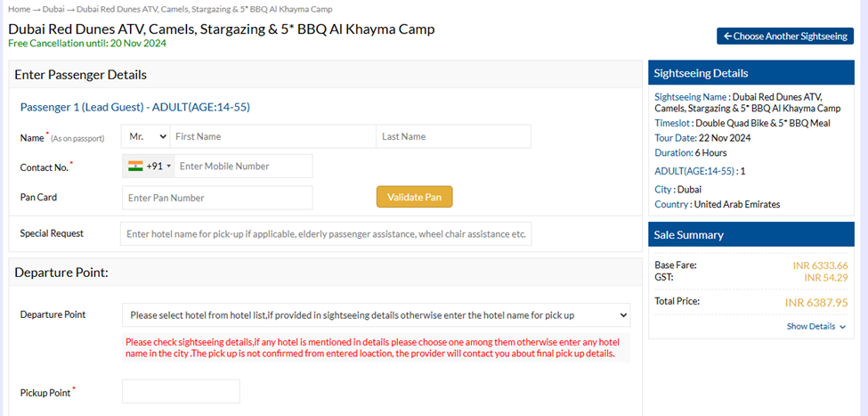The image size is (868, 416).
Task: Focus the Special Request text field
Action: 326,234
